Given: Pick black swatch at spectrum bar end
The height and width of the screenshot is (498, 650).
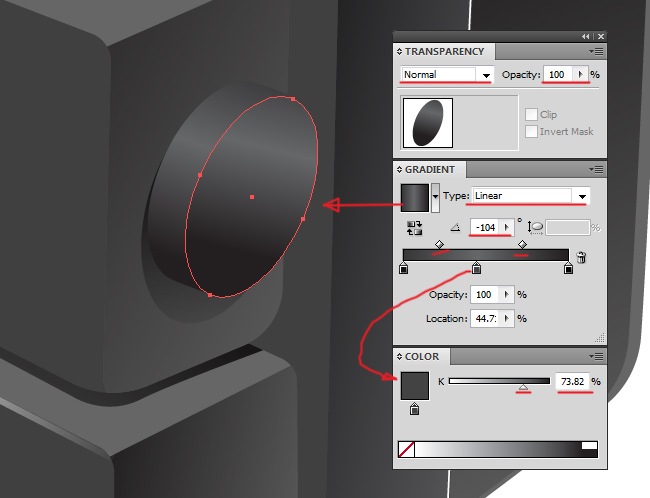Looking at the screenshot, I should coord(589,453).
